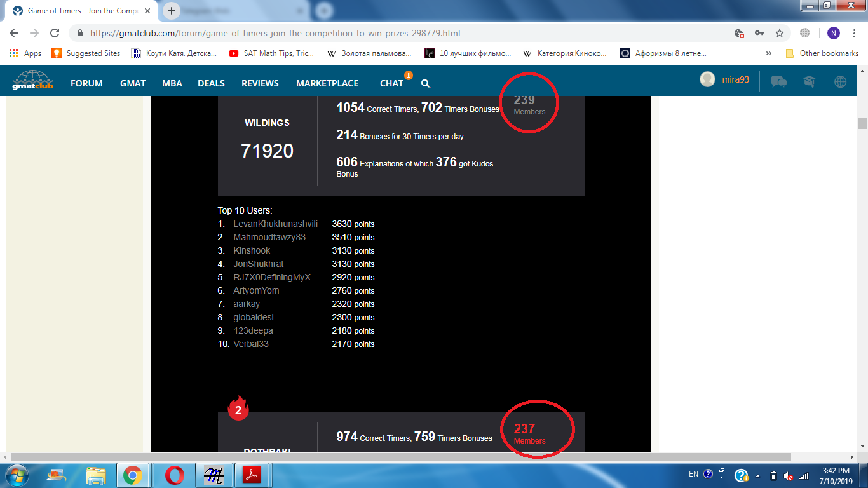Open the Chrome icon in taskbar

(132, 475)
